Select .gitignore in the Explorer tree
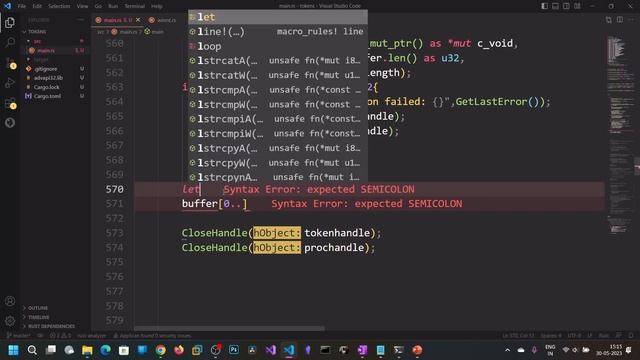This screenshot has width=640, height=360. [x=55, y=69]
